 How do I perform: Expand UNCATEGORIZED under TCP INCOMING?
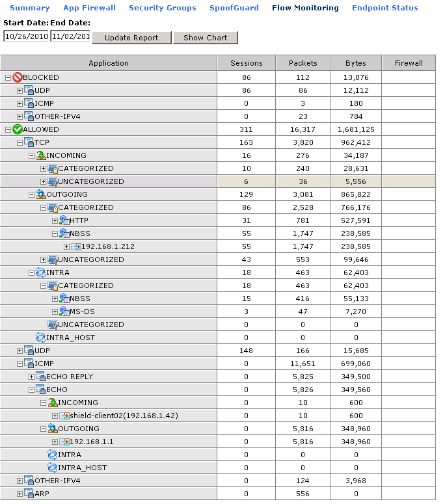tap(43, 182)
